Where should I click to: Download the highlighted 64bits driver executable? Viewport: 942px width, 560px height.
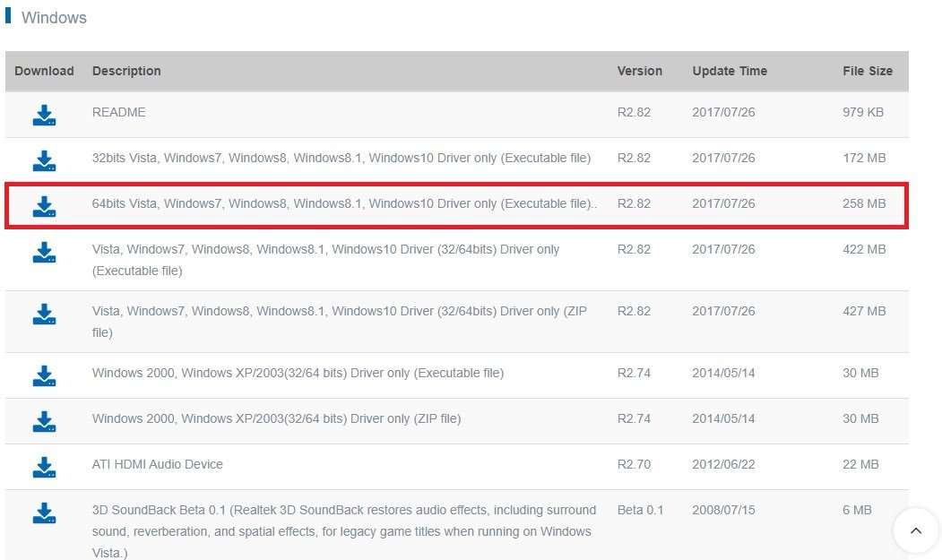[x=44, y=203]
